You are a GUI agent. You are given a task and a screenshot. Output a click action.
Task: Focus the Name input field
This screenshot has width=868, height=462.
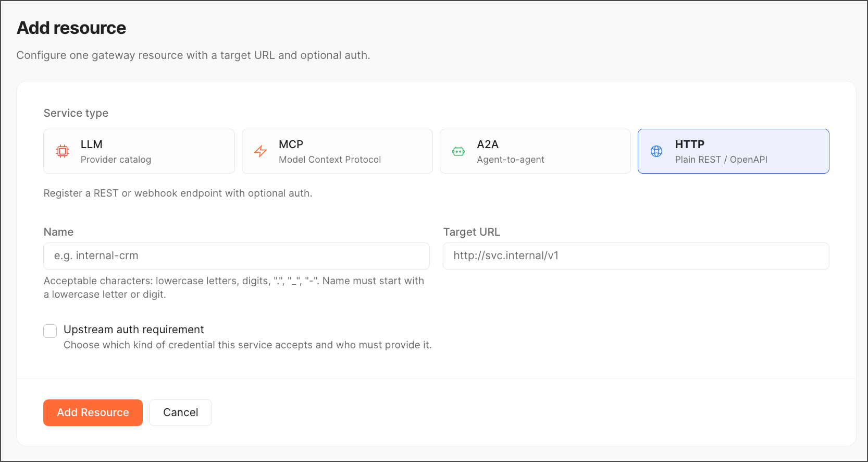(237, 256)
